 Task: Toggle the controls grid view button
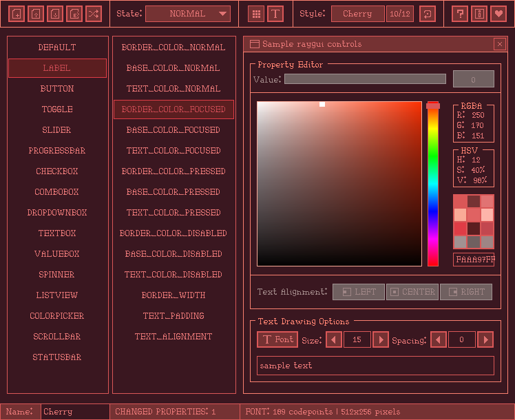[x=256, y=14]
